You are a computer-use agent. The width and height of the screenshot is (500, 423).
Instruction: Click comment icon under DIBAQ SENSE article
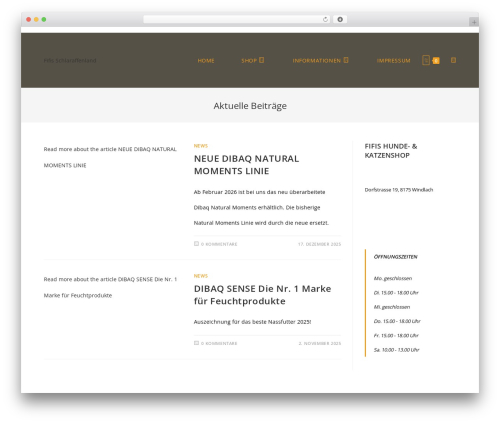point(196,343)
